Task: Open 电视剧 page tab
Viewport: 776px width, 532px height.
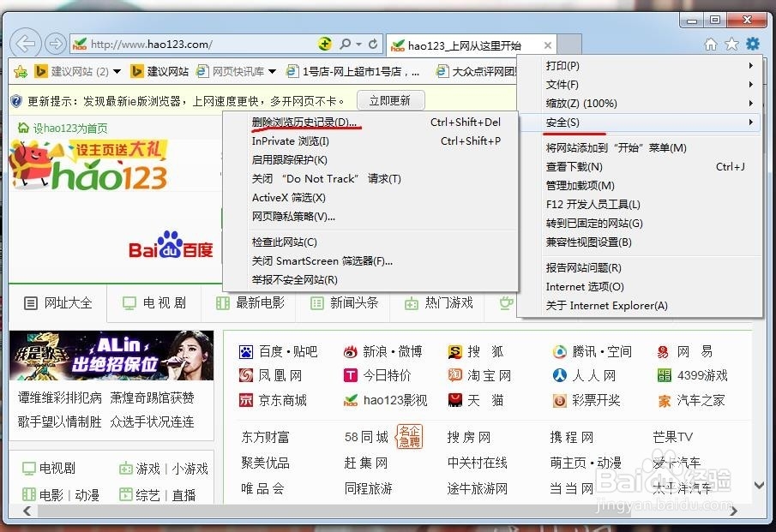Action: 153,302
